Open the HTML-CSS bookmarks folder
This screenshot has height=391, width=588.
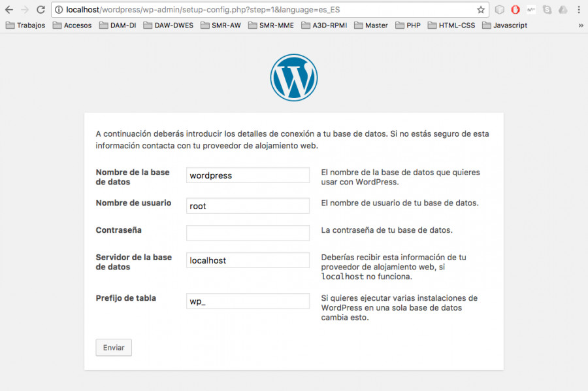point(451,25)
